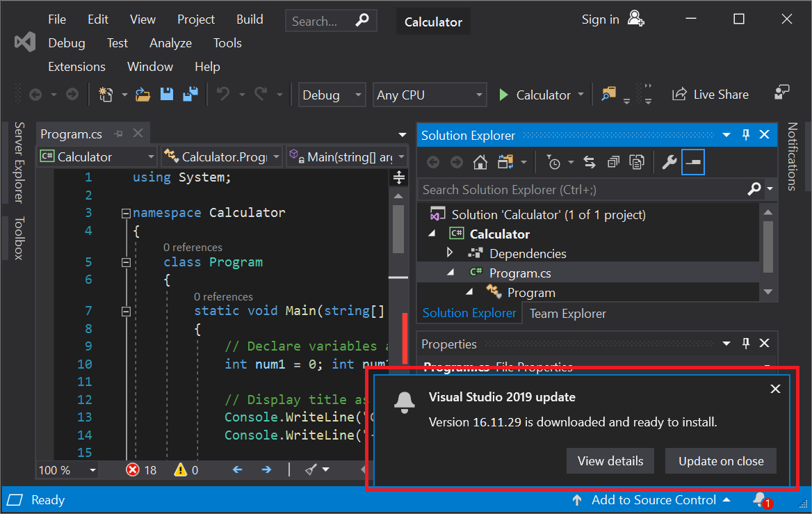Collapse the Calculator project node
812x514 pixels.
432,234
